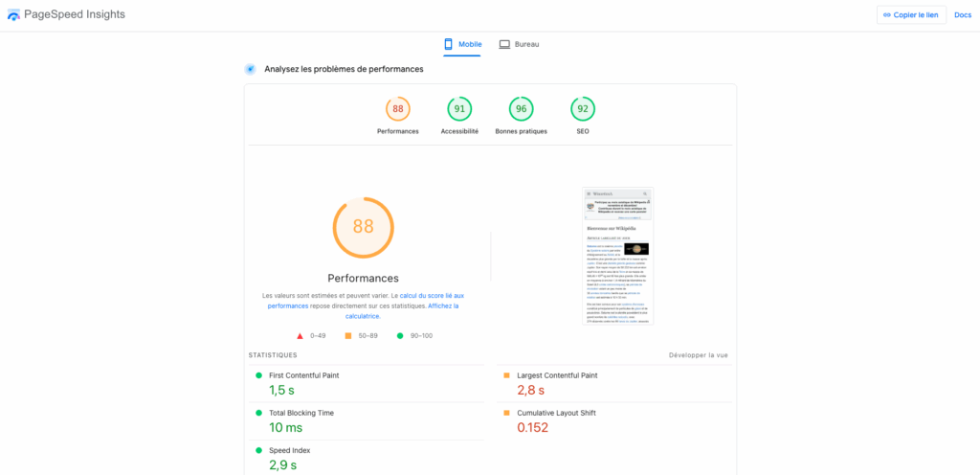Screen dimensions: 980x475
Task: Click the large Performances title below the gauge
Action: pos(363,278)
